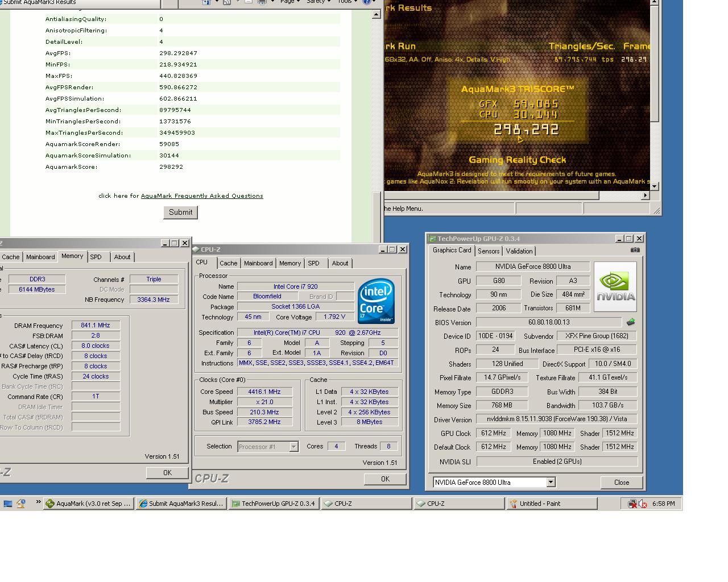Click the Core Speed value 4416.1 MHz
The height and width of the screenshot is (582, 728).
(264, 392)
